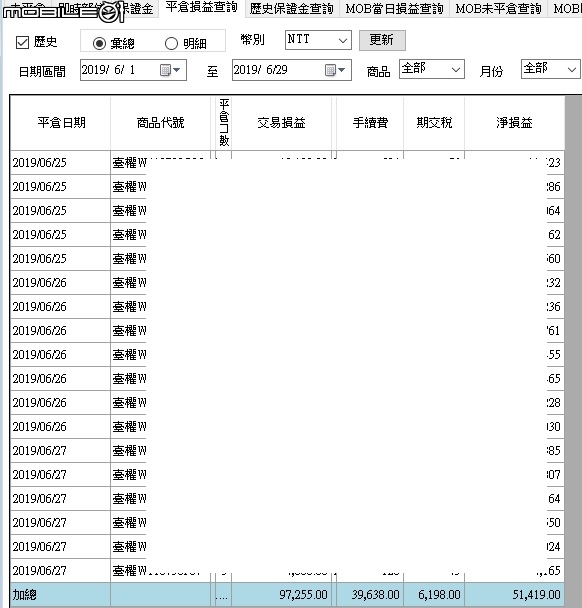Click the 平倉口數 column header
The height and width of the screenshot is (608, 582).
(224, 123)
